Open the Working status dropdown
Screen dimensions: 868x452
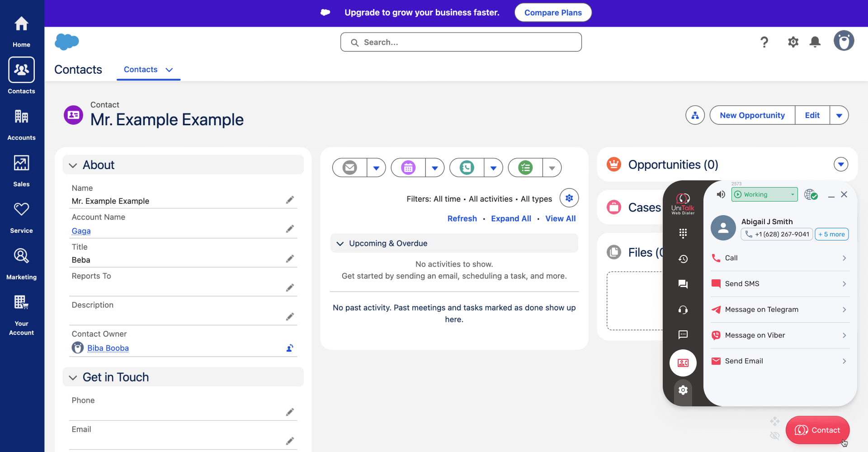764,194
